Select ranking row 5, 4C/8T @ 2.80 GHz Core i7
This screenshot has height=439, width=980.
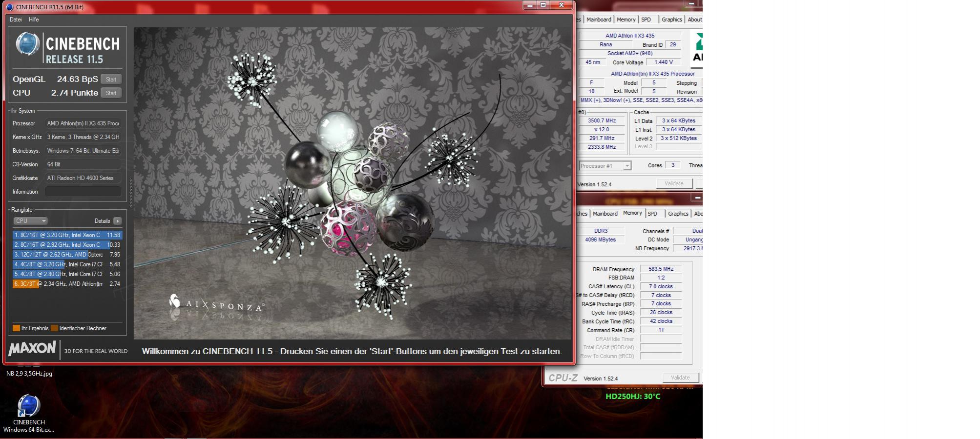(67, 274)
